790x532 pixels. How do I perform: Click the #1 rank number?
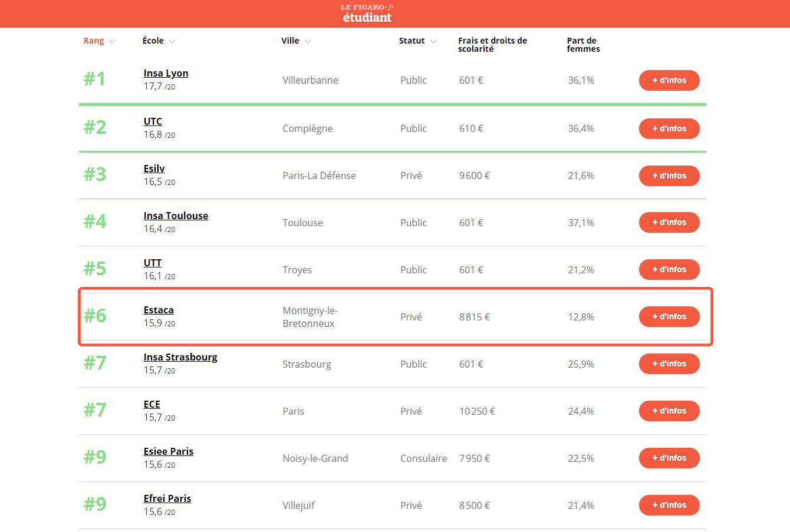click(x=94, y=79)
